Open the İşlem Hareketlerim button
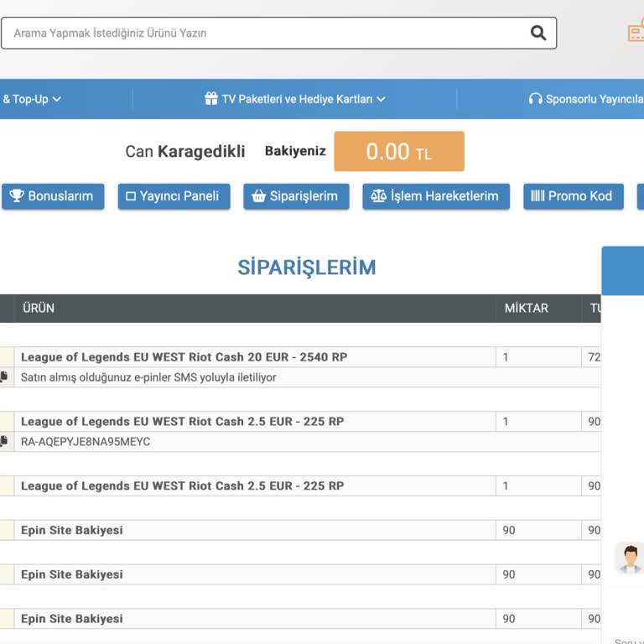This screenshot has width=644, height=644. 436,196
